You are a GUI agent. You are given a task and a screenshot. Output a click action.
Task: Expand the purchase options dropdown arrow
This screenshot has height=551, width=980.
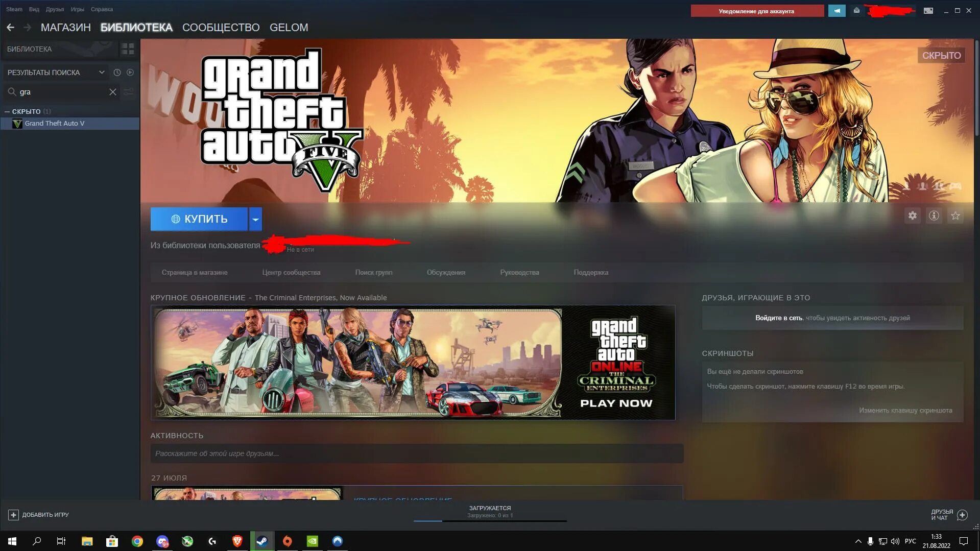[x=255, y=219]
